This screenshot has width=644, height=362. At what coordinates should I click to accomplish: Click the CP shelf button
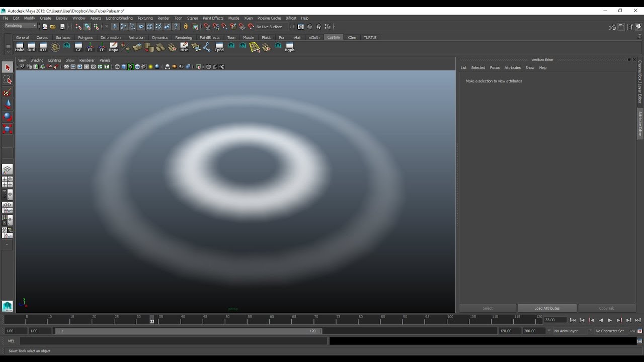click(x=102, y=47)
